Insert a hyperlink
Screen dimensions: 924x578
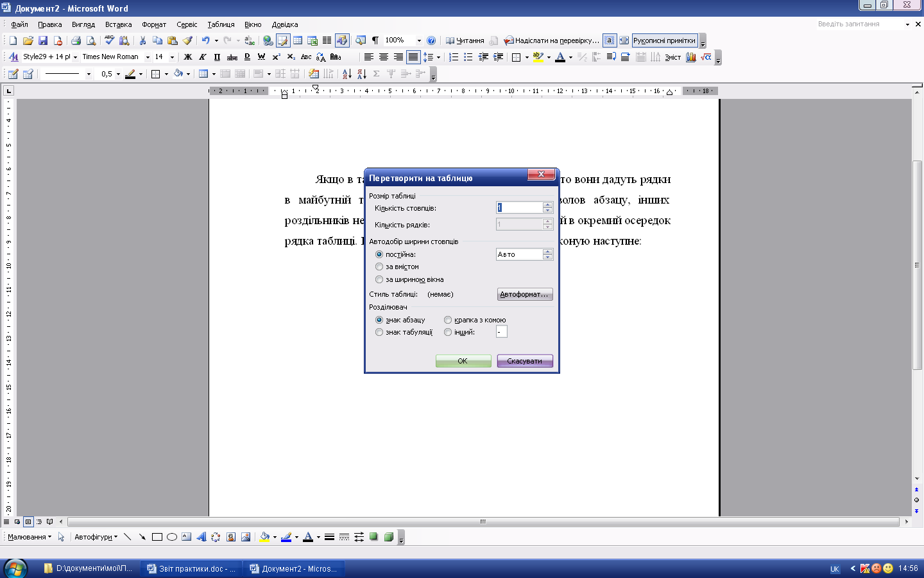click(x=268, y=40)
